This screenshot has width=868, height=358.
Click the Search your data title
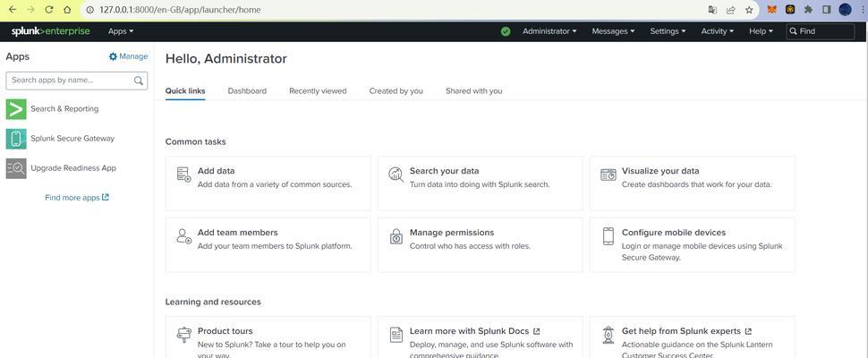444,171
